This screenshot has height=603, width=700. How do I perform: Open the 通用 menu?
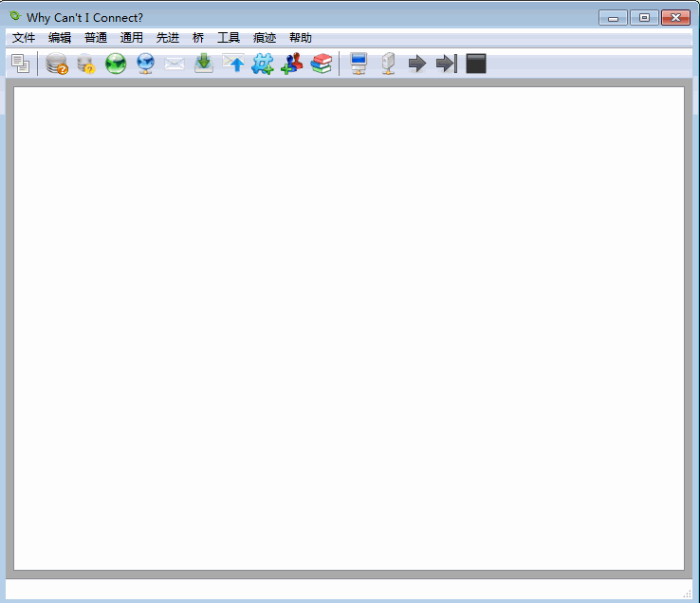click(x=132, y=38)
